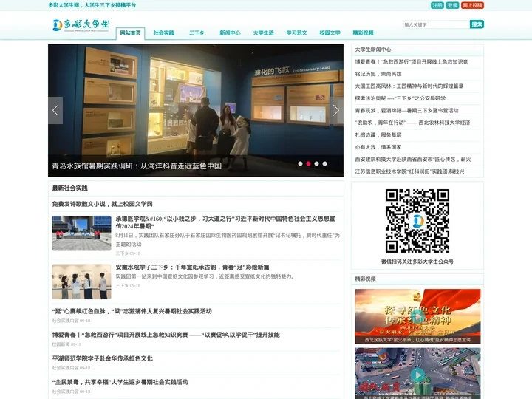The height and width of the screenshot is (399, 532).
Task: Open article 平湖师范学院学子赴金华传承红色文化
Action: coord(103,358)
